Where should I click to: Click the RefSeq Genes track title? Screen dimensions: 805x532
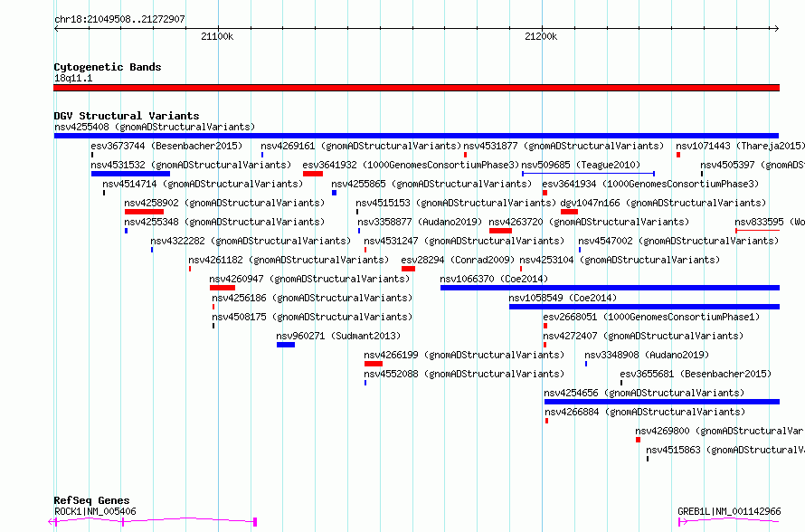[92, 500]
